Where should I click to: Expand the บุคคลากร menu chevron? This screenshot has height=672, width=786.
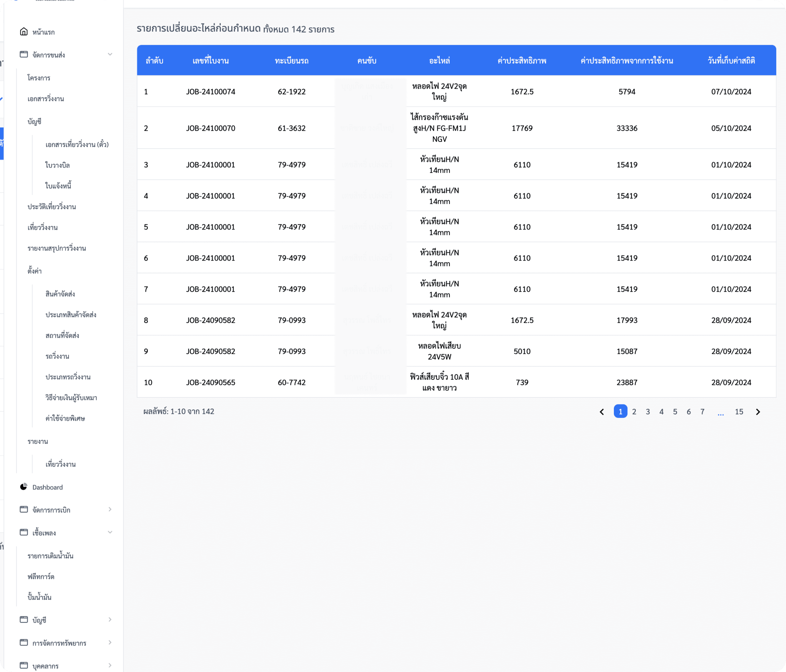[110, 665]
